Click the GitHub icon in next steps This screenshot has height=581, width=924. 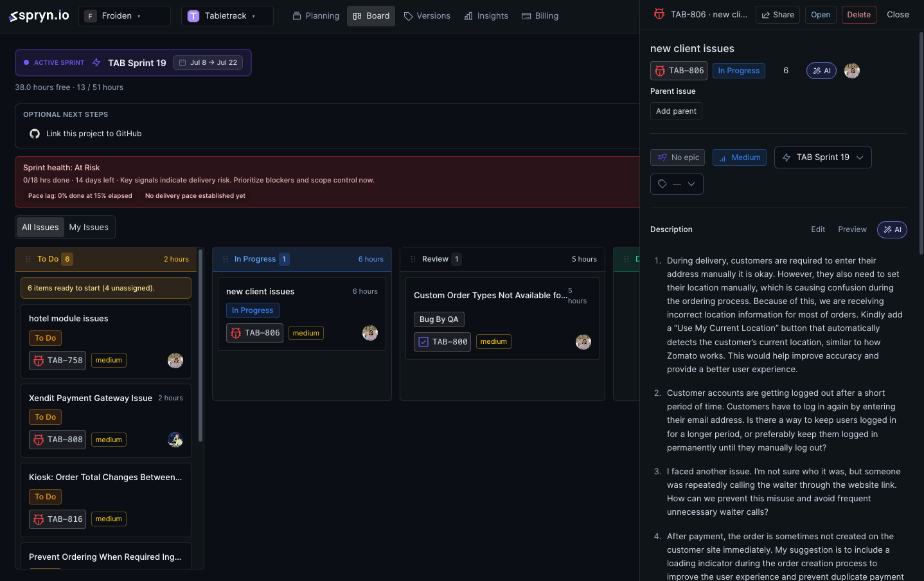35,134
